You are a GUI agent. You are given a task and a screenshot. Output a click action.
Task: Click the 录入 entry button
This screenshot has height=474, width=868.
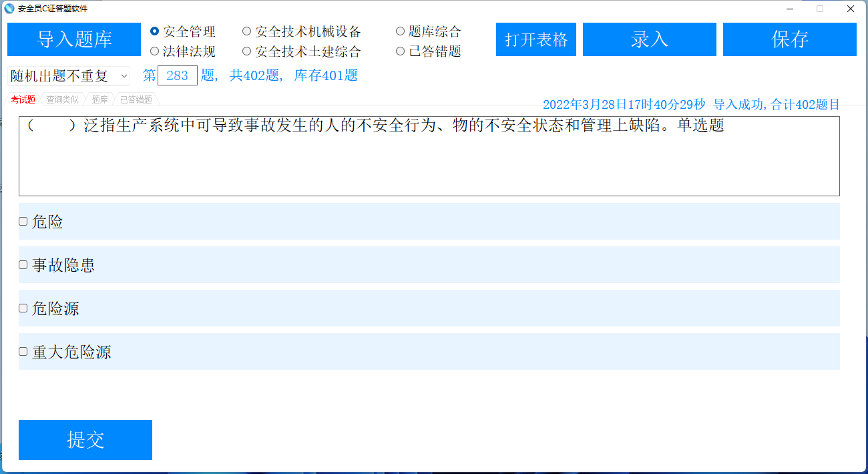coord(649,39)
